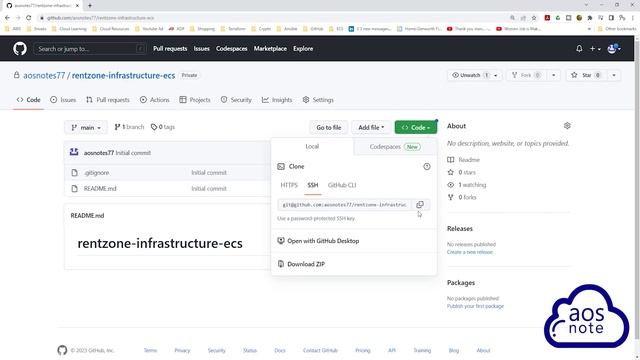This screenshot has width=640, height=360.
Task: Open the notifications bell
Action: tap(579, 49)
